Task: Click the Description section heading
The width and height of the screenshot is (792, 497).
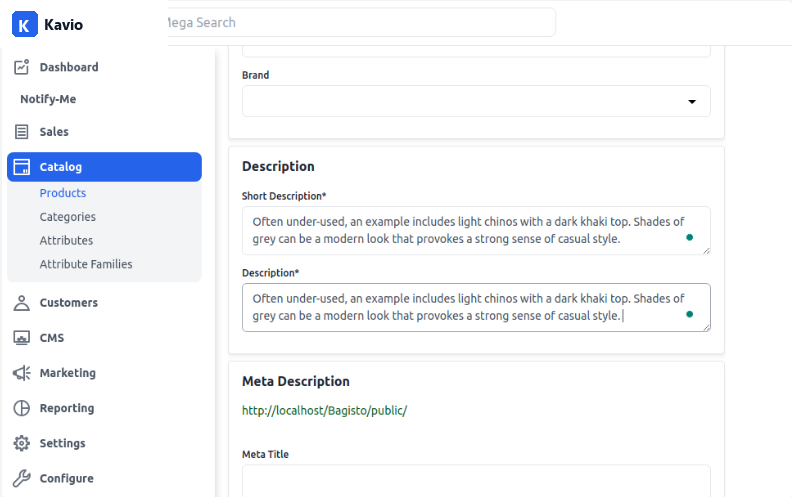Action: click(278, 167)
